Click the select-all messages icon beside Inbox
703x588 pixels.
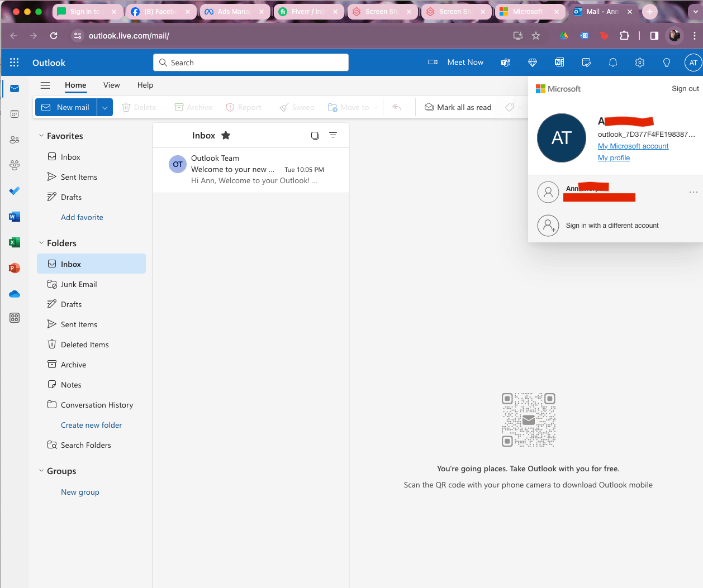[x=315, y=135]
